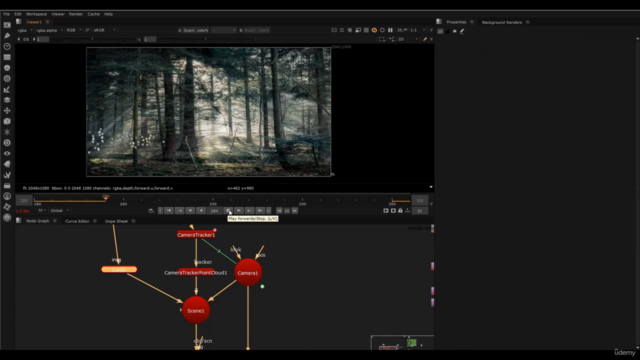This screenshot has height=360, width=640.
Task: Switch to the Curve Editor tab
Action: point(77,221)
